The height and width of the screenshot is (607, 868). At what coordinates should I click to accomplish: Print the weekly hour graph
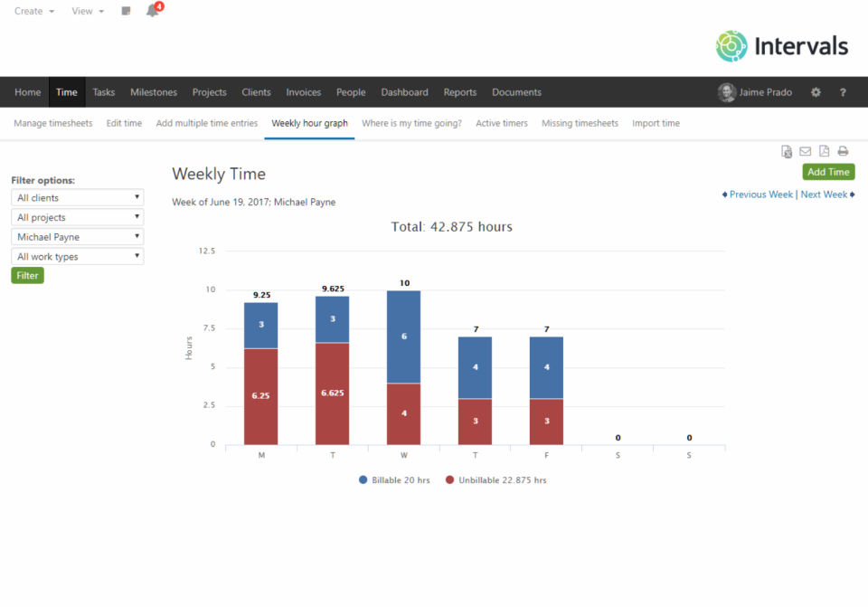pos(843,152)
